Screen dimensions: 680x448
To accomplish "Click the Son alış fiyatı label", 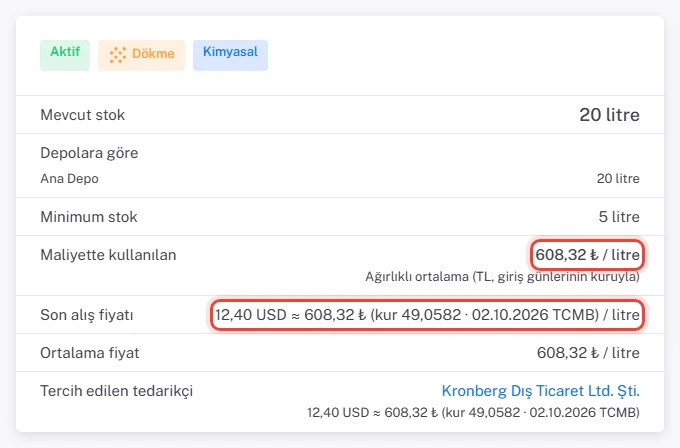I will coord(87,315).
